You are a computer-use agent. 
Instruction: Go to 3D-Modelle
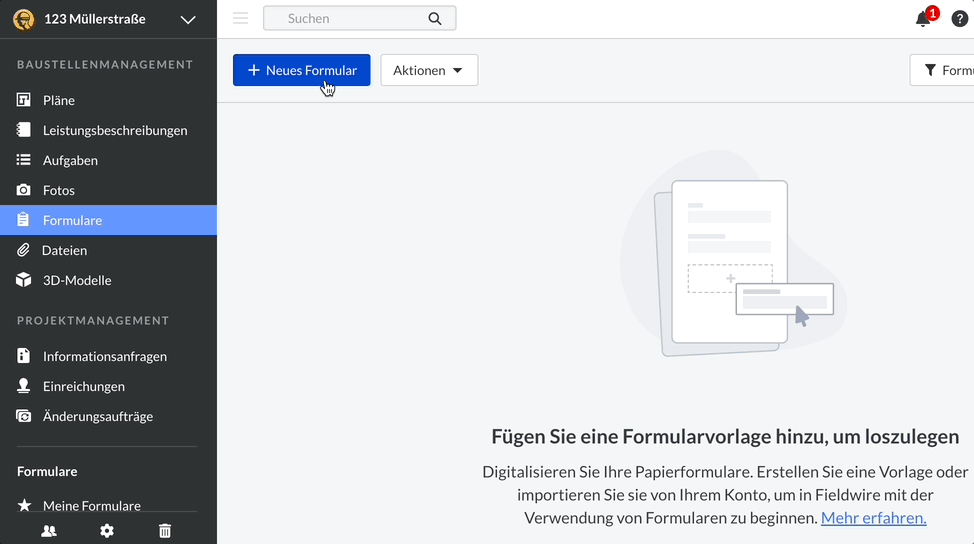[x=109, y=280]
